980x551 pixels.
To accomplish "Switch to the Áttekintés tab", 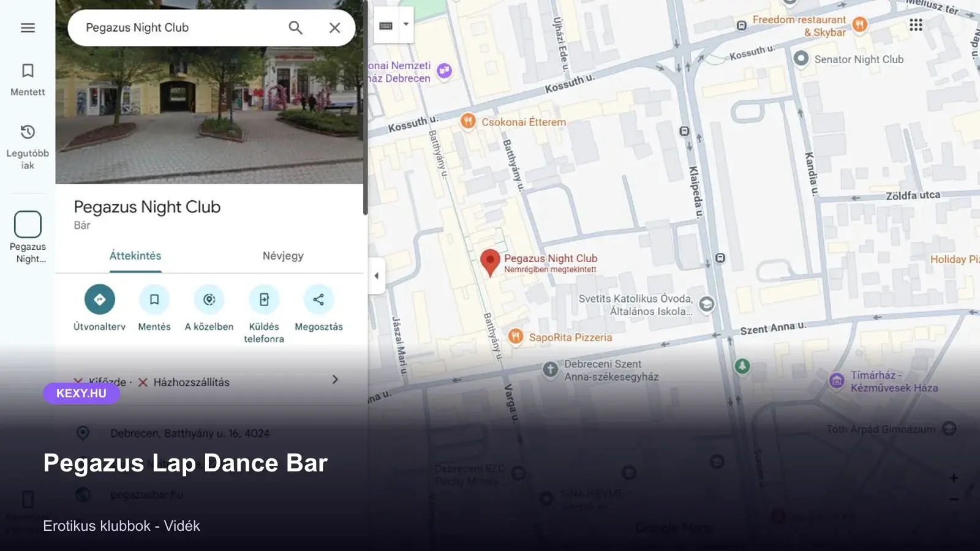I will tap(135, 256).
